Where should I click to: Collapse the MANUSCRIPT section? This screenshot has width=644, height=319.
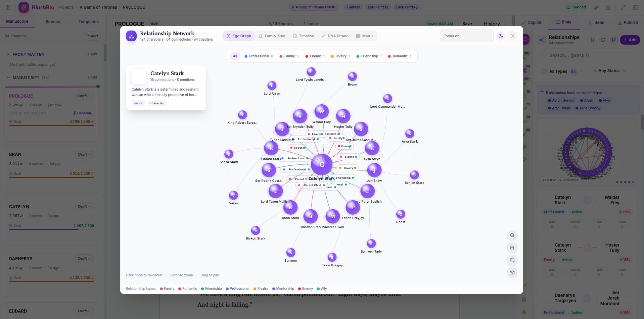click(8, 77)
